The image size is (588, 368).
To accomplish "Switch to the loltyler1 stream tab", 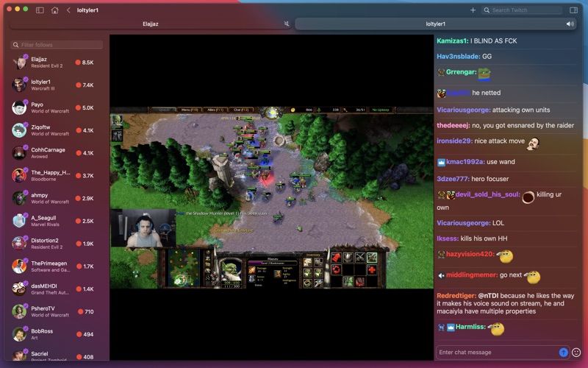I will pos(435,24).
